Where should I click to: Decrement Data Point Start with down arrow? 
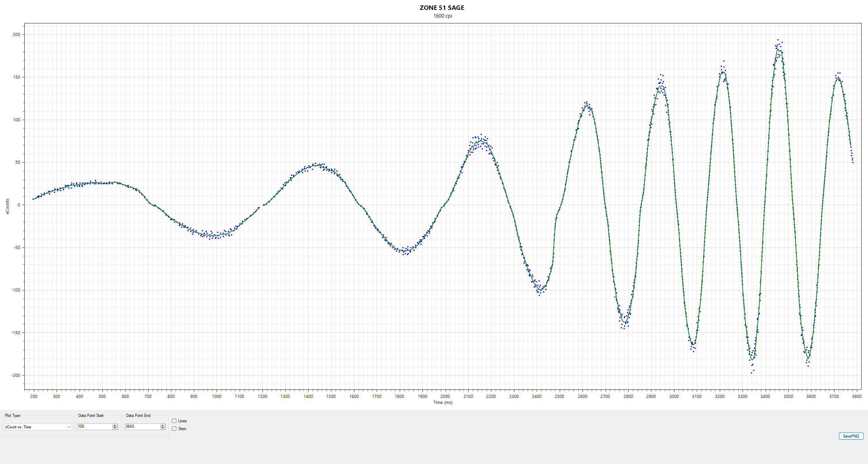tap(115, 428)
